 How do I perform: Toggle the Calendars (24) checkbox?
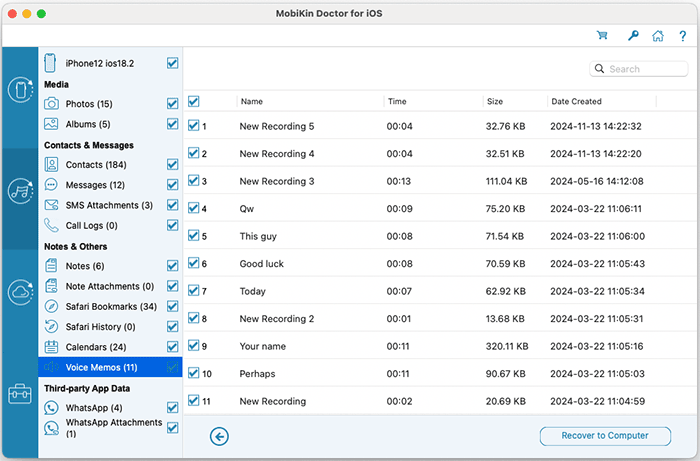coord(172,346)
